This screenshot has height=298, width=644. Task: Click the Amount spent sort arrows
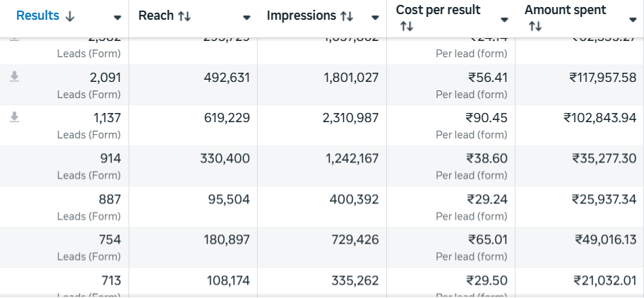pyautogui.click(x=535, y=26)
